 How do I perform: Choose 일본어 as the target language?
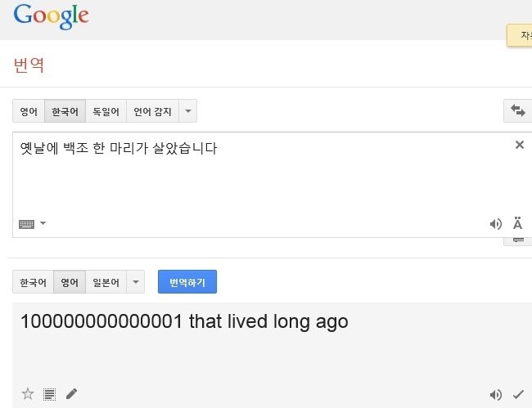106,283
